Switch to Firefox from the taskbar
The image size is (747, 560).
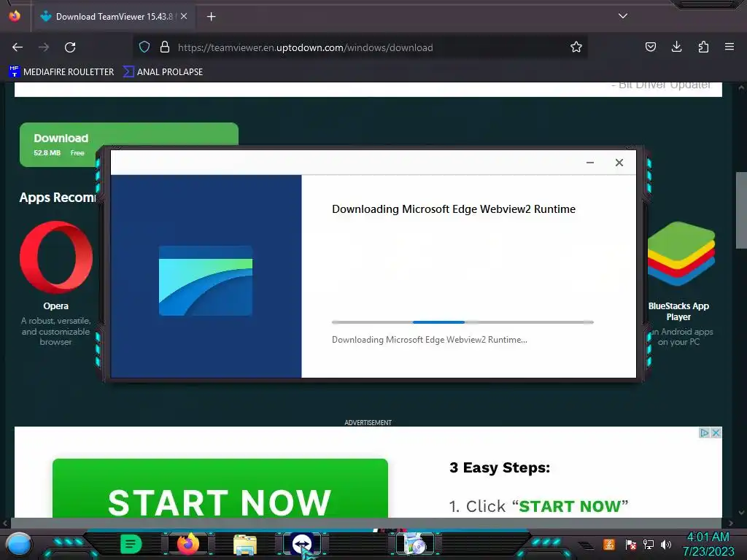click(187, 544)
